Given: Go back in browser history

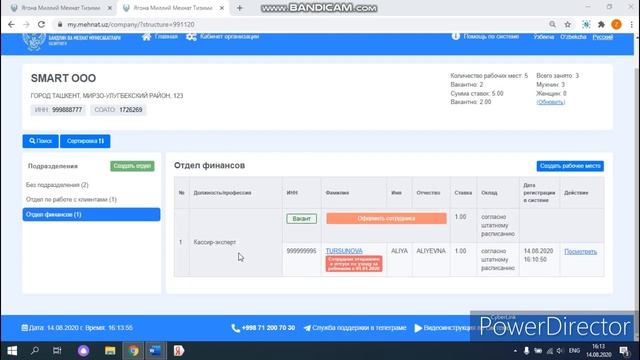Looking at the screenshot, I should click(11, 24).
